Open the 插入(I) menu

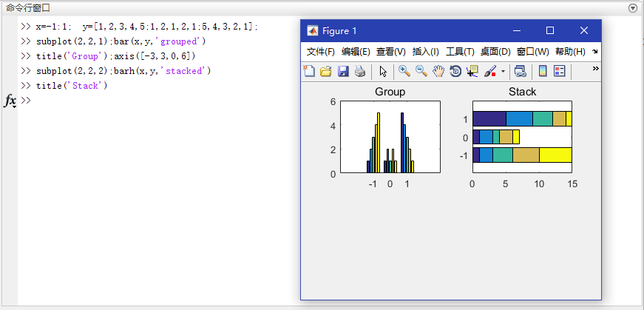[x=425, y=52]
